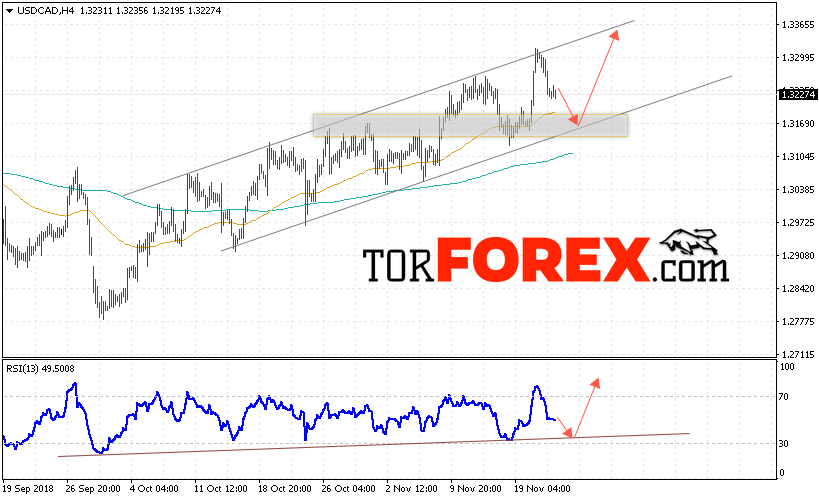
Task: Click the date label 4 Oct 04:00
Action: click(x=154, y=489)
